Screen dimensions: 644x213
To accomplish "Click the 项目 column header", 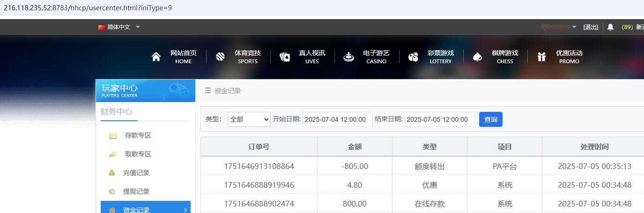I will pos(504,147).
